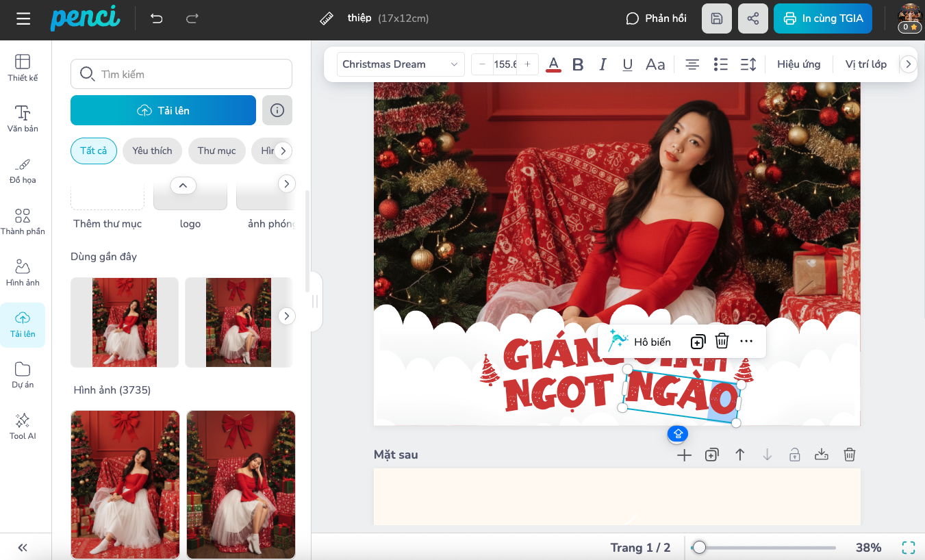Screen dimensions: 925x560
Task: Open the text color picker
Action: 554,64
